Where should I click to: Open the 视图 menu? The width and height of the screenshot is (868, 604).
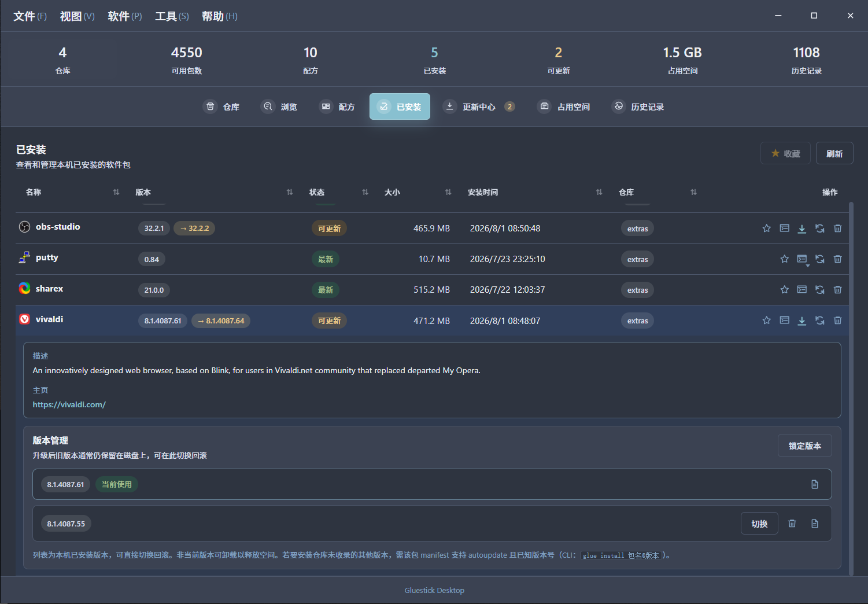[77, 16]
